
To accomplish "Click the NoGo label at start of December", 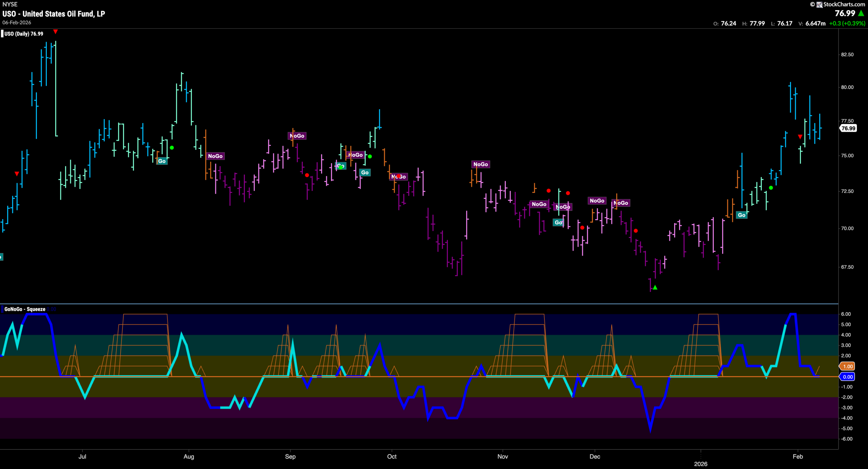I will 597,201.
